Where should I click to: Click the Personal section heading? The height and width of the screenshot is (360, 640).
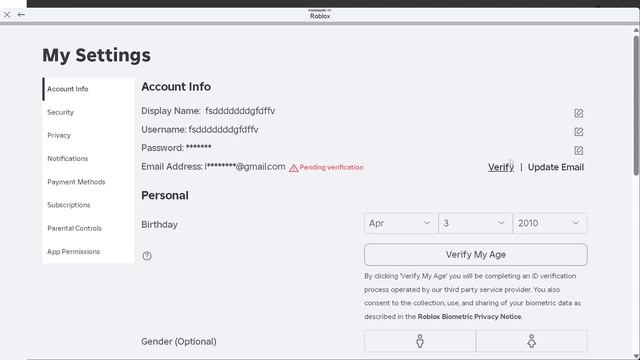165,196
